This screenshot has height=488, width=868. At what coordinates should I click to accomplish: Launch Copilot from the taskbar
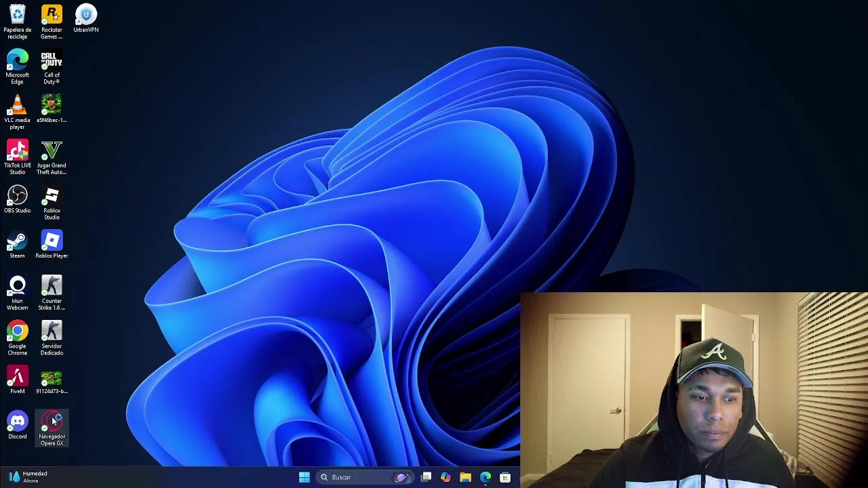(446, 477)
